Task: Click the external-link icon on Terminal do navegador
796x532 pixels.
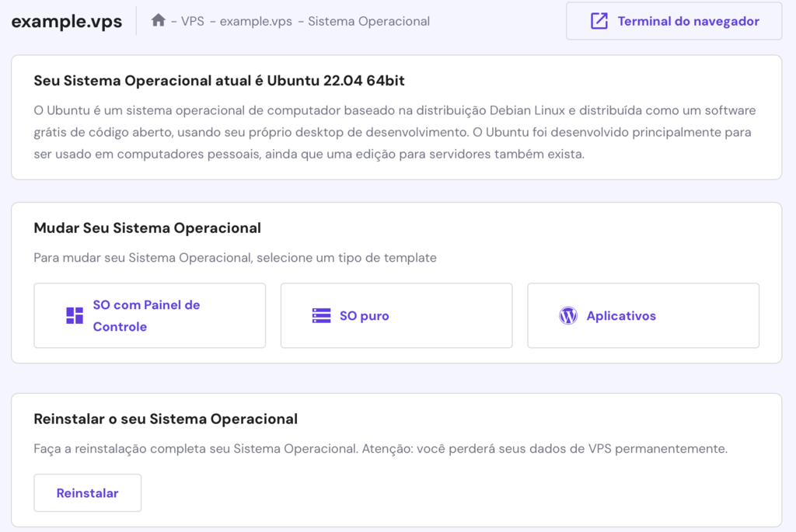Action: 599,21
